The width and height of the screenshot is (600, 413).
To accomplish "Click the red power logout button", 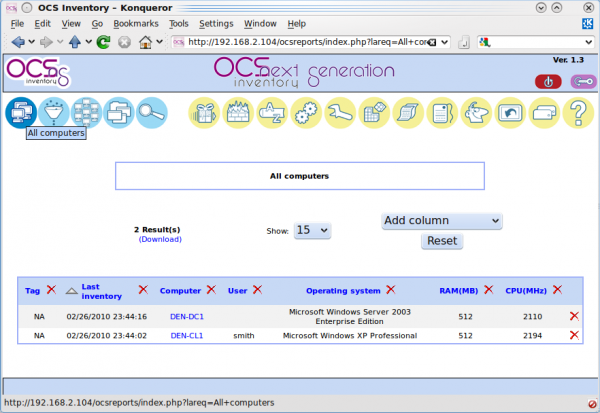I will [x=548, y=82].
